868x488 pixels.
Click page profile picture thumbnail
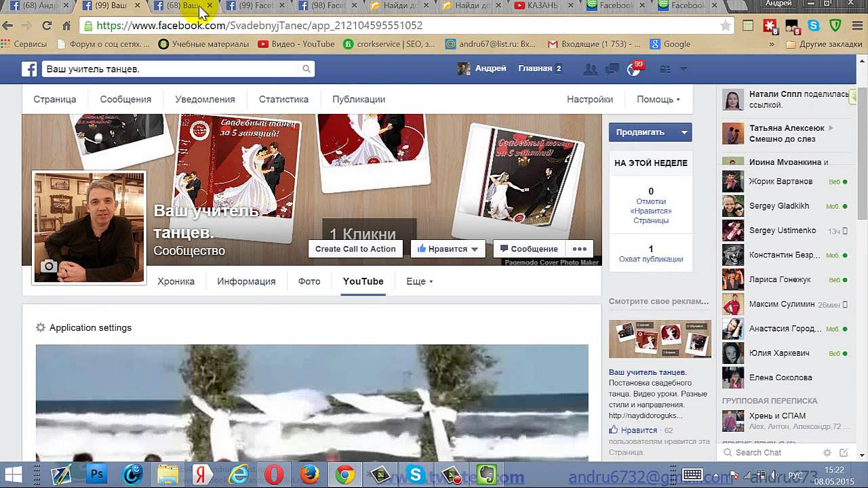pos(90,227)
